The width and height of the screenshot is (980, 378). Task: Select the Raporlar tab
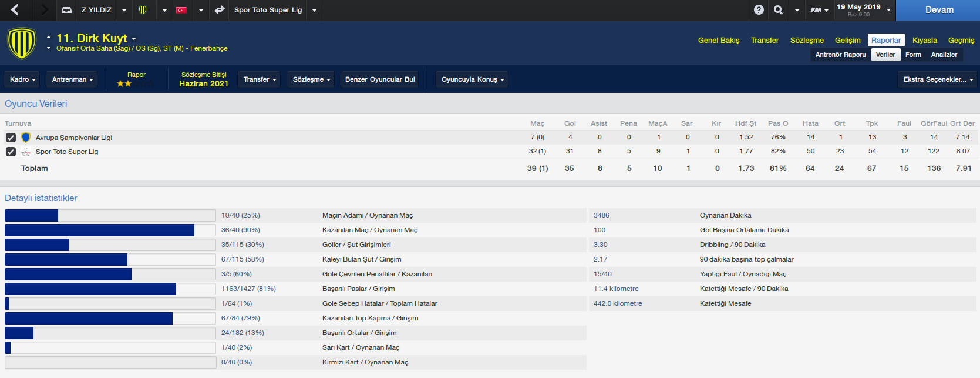click(886, 40)
